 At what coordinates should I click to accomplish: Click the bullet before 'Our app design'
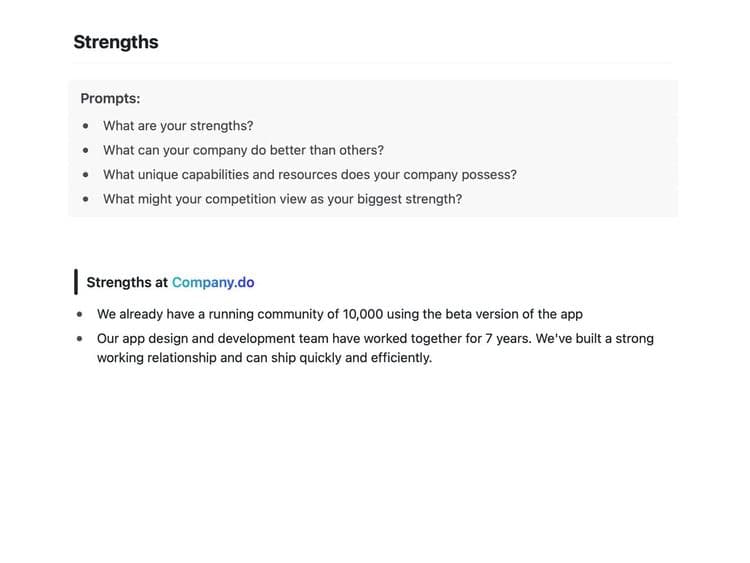click(x=79, y=339)
